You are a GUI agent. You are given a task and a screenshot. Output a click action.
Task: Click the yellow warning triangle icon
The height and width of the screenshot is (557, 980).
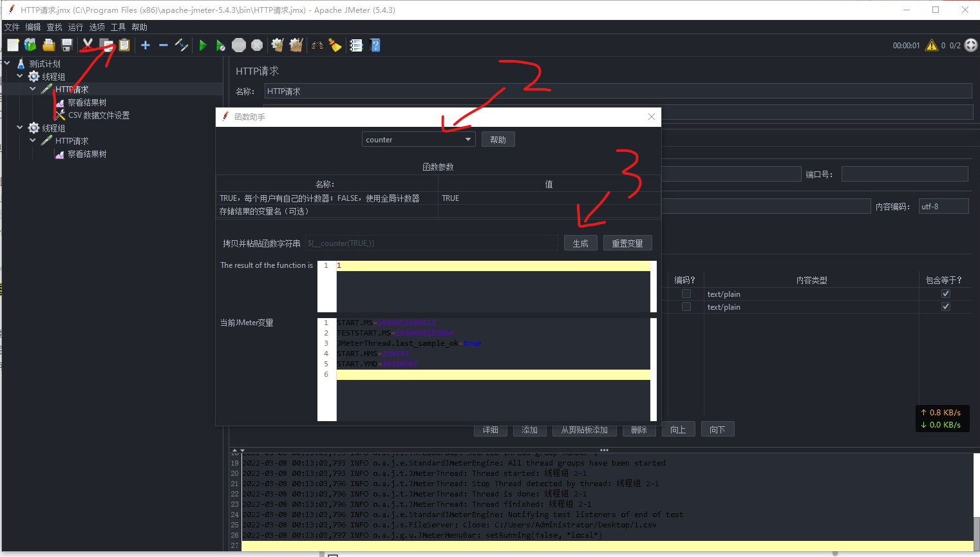[x=931, y=45]
